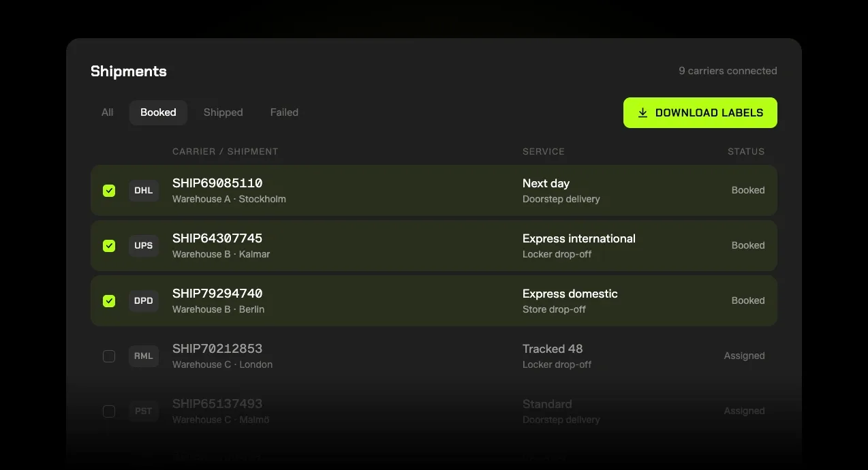Click the Download Labels button
This screenshot has height=470, width=868.
click(x=700, y=113)
